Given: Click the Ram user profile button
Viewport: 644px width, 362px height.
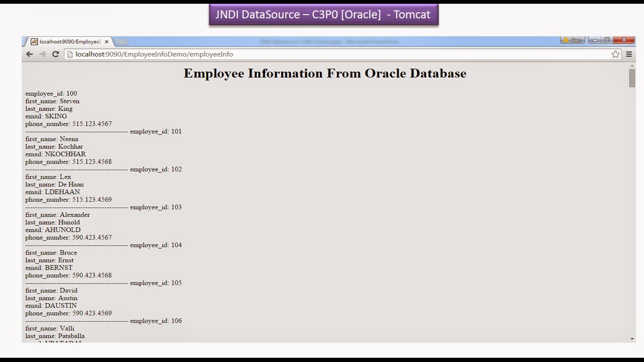Looking at the screenshot, I should pyautogui.click(x=572, y=40).
